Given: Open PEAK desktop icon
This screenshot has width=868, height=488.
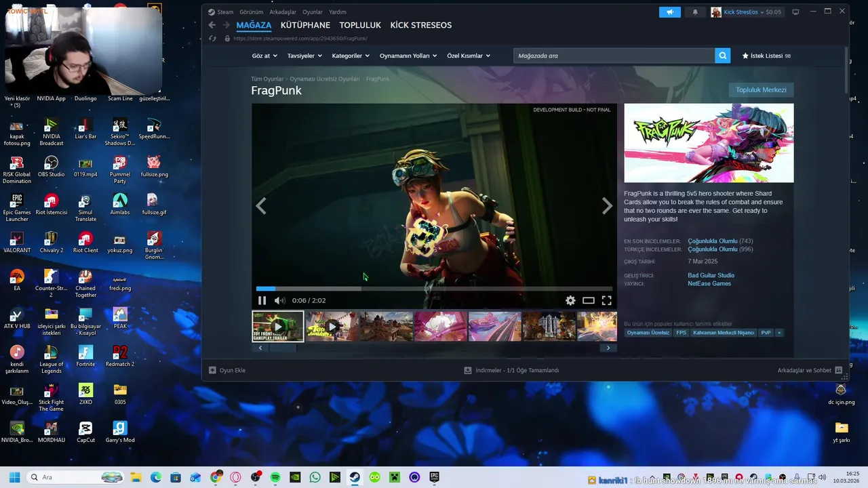Looking at the screenshot, I should tap(120, 319).
